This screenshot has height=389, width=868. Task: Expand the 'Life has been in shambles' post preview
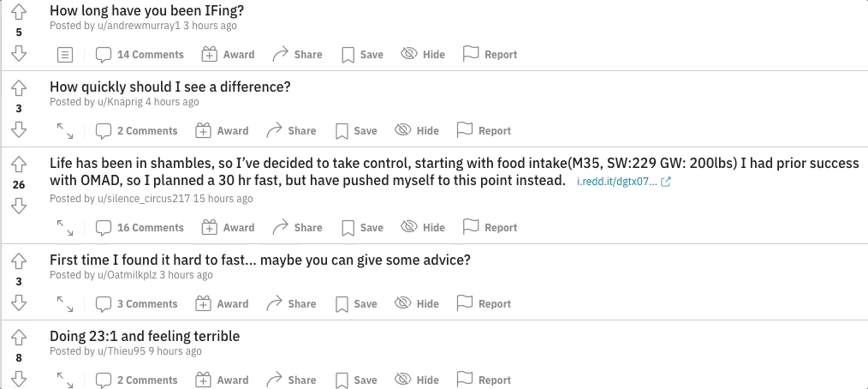[x=65, y=227]
